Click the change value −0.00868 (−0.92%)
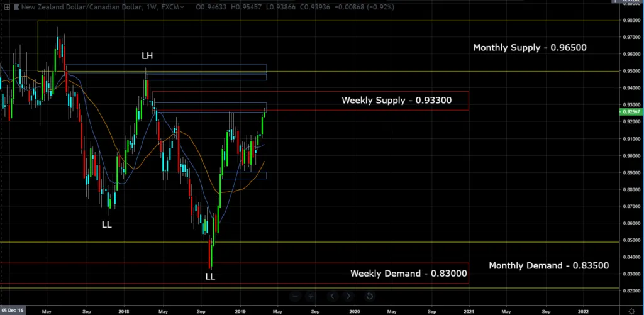644x315 pixels. pyautogui.click(x=365, y=7)
